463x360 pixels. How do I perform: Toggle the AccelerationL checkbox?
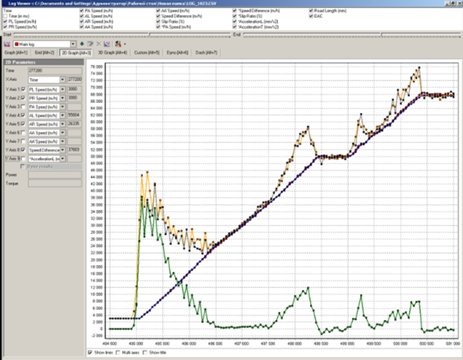tap(235, 21)
